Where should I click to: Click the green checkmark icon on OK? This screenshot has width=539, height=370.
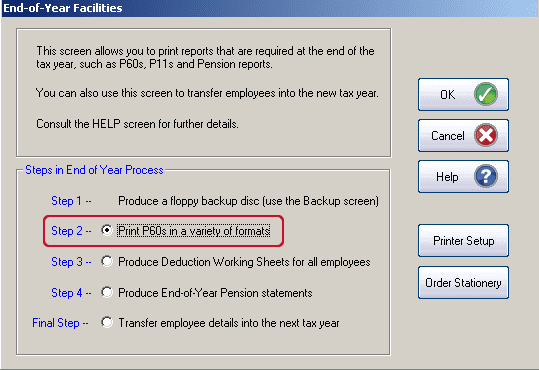(486, 95)
